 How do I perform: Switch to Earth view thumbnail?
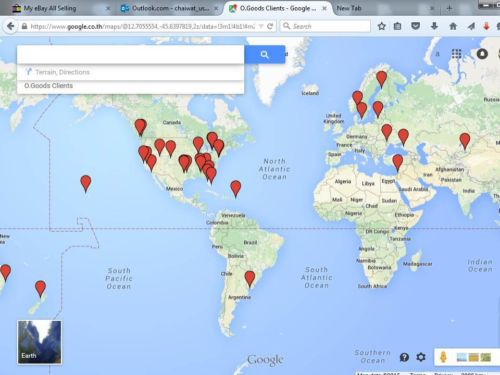tap(39, 342)
